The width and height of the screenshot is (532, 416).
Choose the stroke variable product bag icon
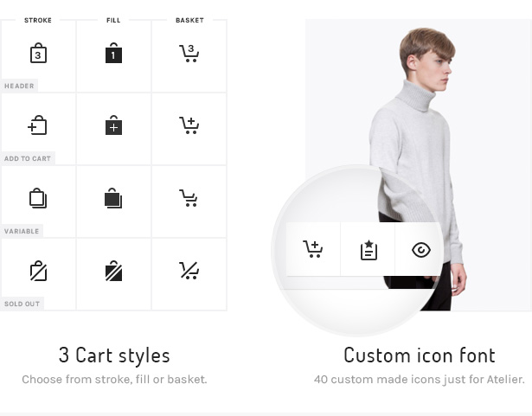[37, 198]
